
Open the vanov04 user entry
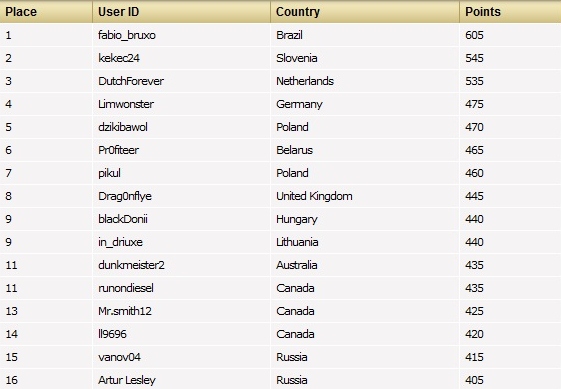coord(119,357)
